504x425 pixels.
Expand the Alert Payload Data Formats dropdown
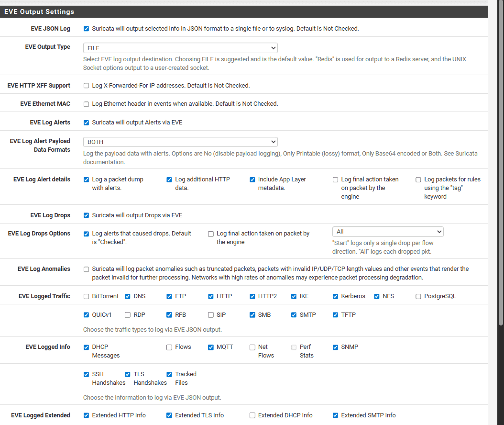pyautogui.click(x=180, y=142)
